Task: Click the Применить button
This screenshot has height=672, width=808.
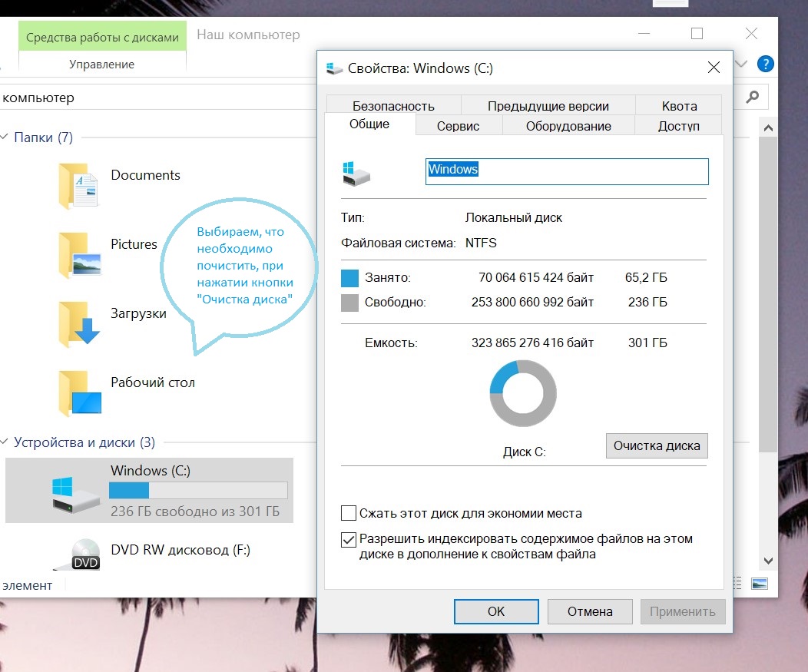Action: (x=683, y=611)
